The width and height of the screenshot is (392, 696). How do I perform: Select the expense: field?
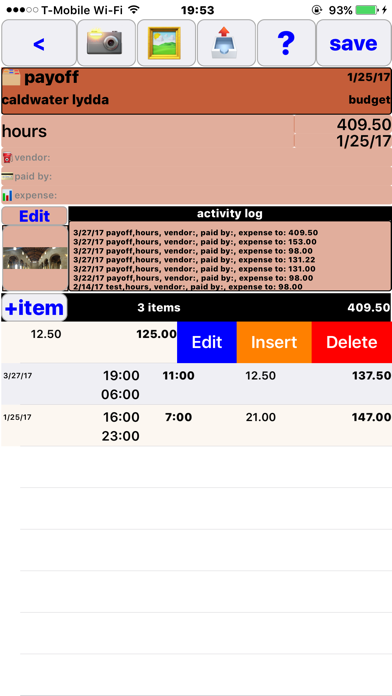[x=196, y=195]
